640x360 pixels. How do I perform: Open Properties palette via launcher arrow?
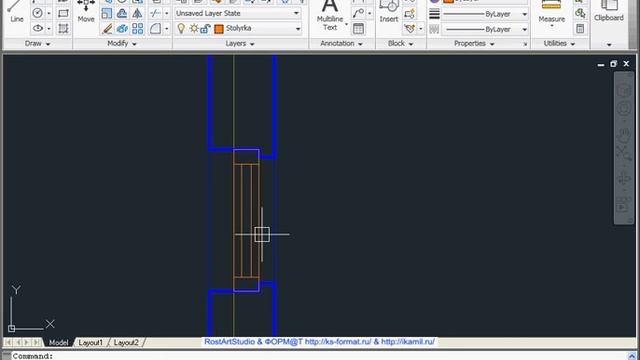[x=525, y=44]
